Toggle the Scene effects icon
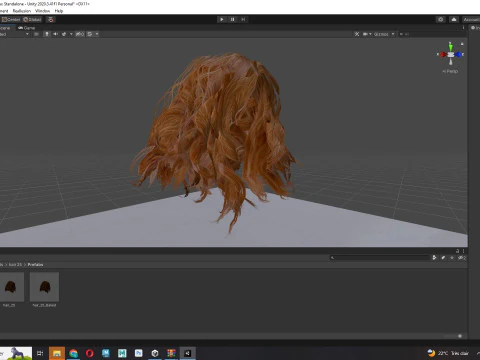480x360 pixels. pos(64,34)
